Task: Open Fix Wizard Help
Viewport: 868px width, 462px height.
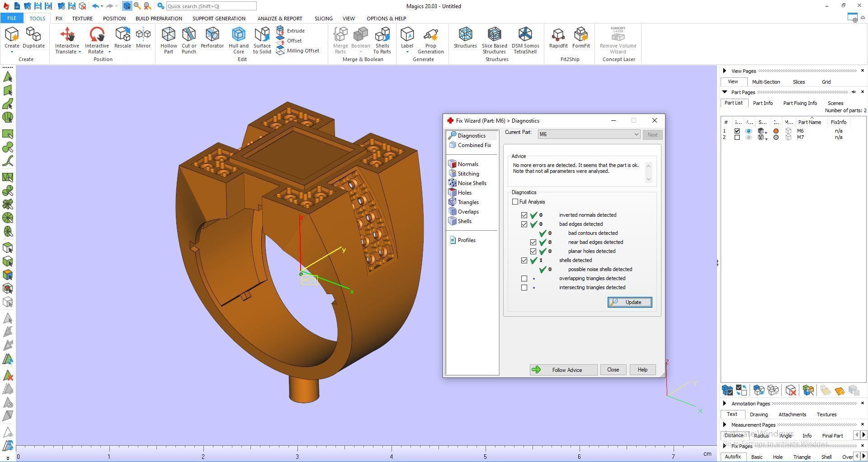Action: (x=642, y=370)
